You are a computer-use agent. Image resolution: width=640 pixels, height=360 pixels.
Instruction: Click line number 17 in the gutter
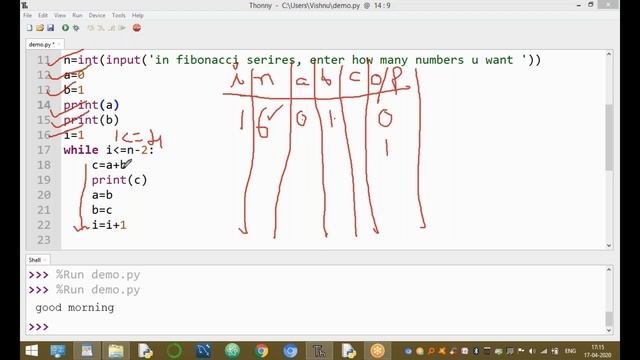[44, 150]
